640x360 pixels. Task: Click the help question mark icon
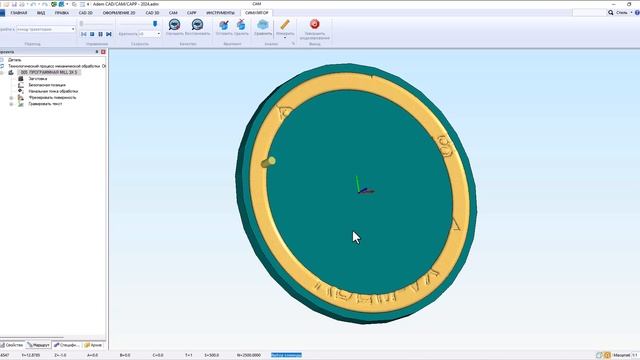coord(637,13)
